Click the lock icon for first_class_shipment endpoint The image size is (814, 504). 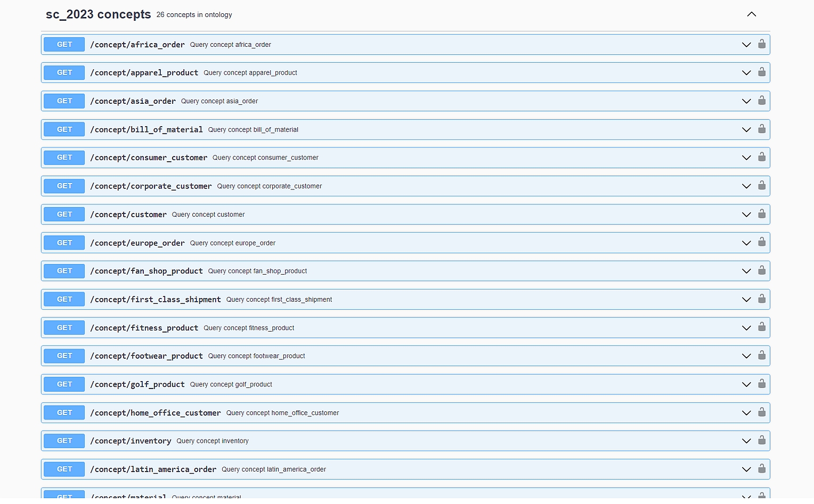[x=762, y=299]
